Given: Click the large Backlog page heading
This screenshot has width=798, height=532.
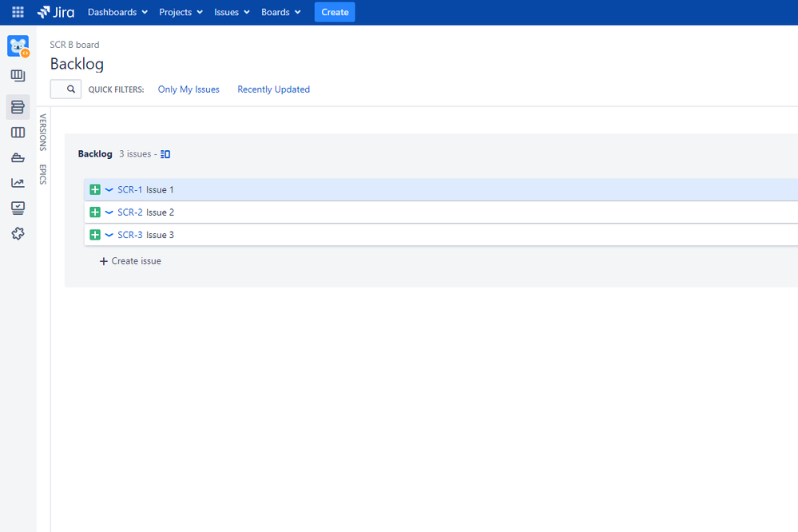Looking at the screenshot, I should click(x=77, y=64).
